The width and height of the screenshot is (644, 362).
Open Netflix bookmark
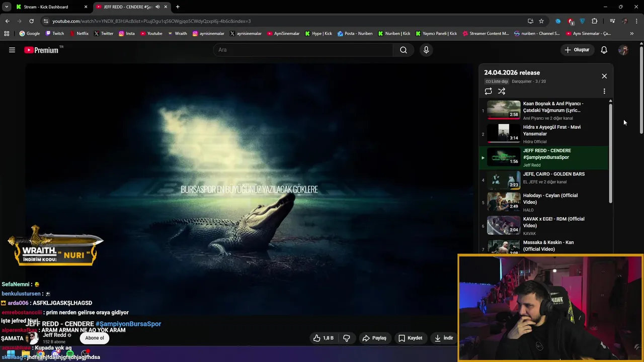79,34
